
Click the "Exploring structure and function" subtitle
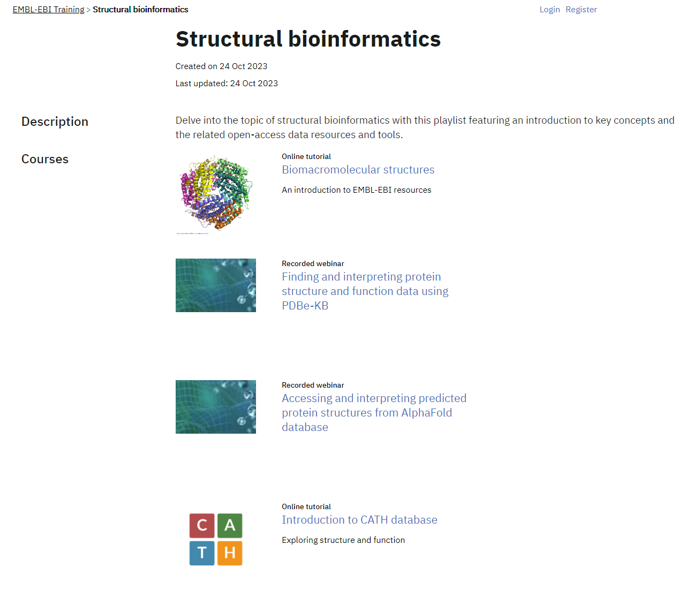343,540
